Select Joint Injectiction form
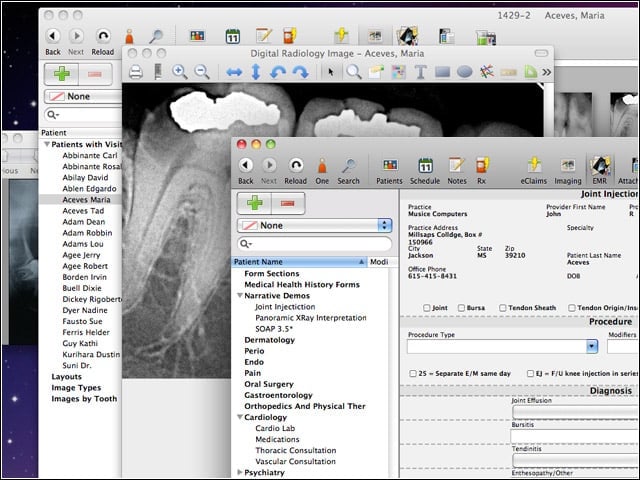This screenshot has width=640, height=480. coord(285,307)
